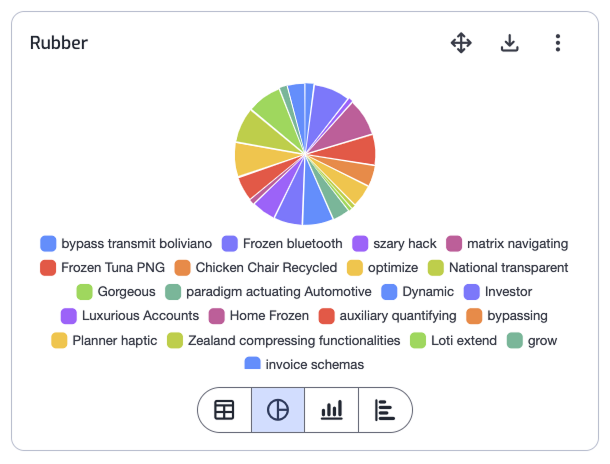Switch to table view icon
This screenshot has width=610, height=464.
click(224, 410)
